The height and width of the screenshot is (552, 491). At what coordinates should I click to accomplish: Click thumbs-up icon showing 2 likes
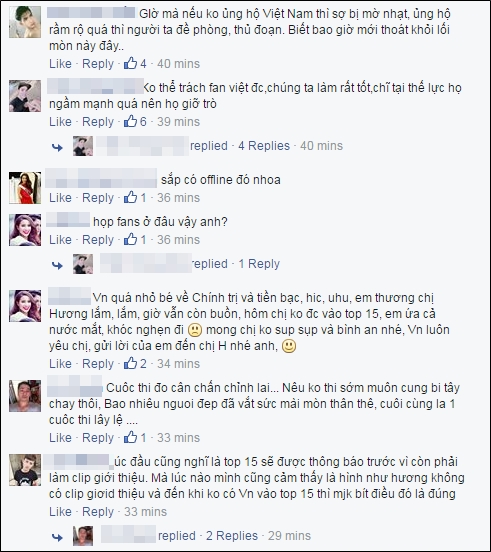tap(130, 363)
